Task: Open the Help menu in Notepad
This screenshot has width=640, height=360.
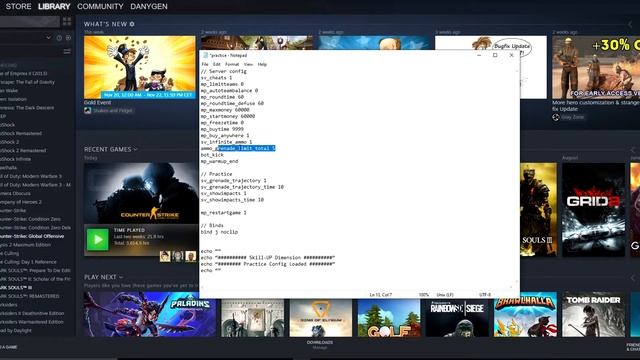Action: (x=262, y=64)
